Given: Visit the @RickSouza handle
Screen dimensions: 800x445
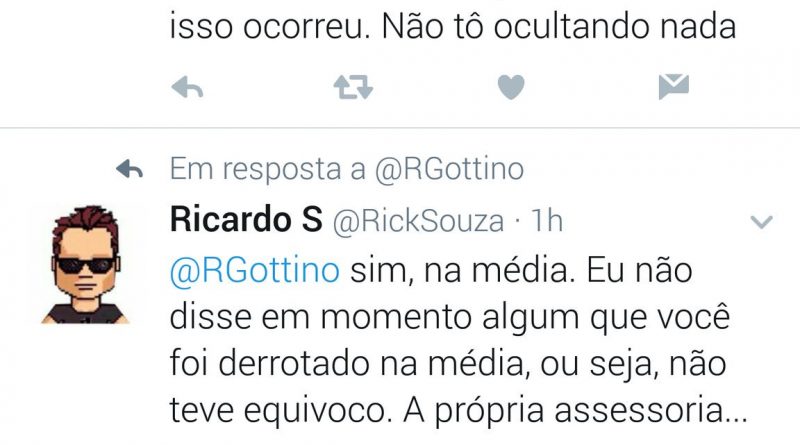Looking at the screenshot, I should (418, 221).
